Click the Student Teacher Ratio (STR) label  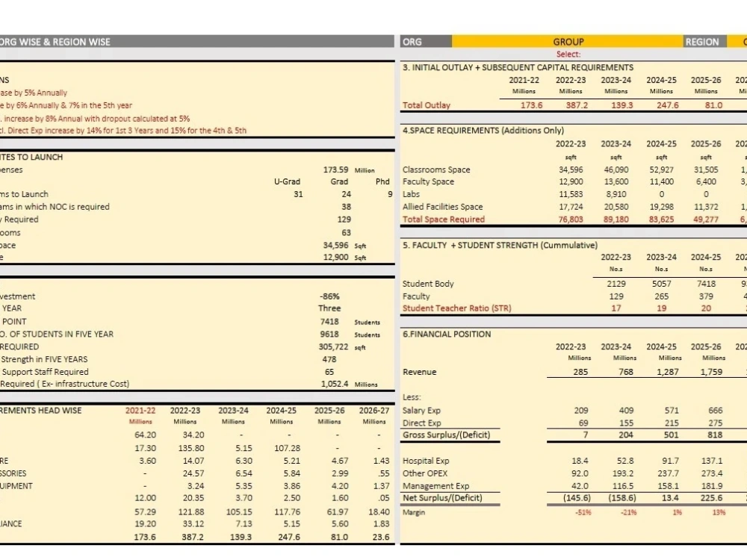(457, 308)
